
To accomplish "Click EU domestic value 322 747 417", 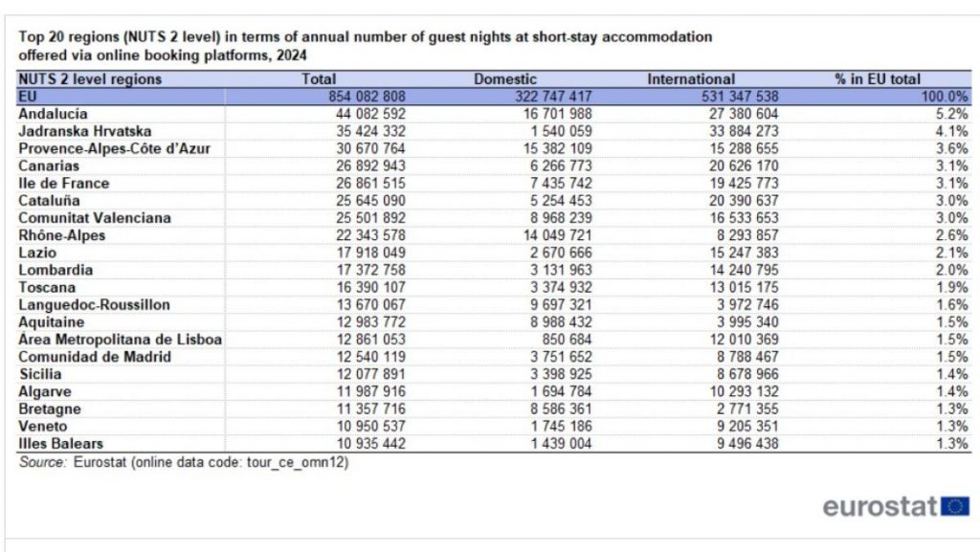I will pos(553,97).
